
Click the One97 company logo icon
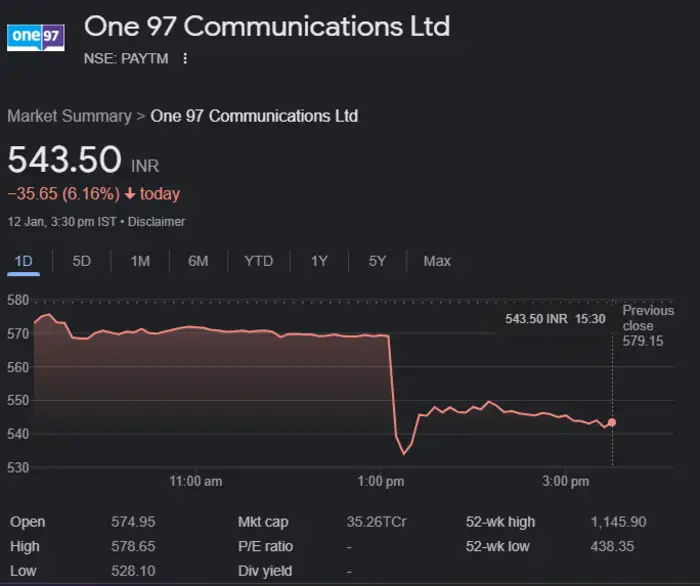[x=36, y=36]
